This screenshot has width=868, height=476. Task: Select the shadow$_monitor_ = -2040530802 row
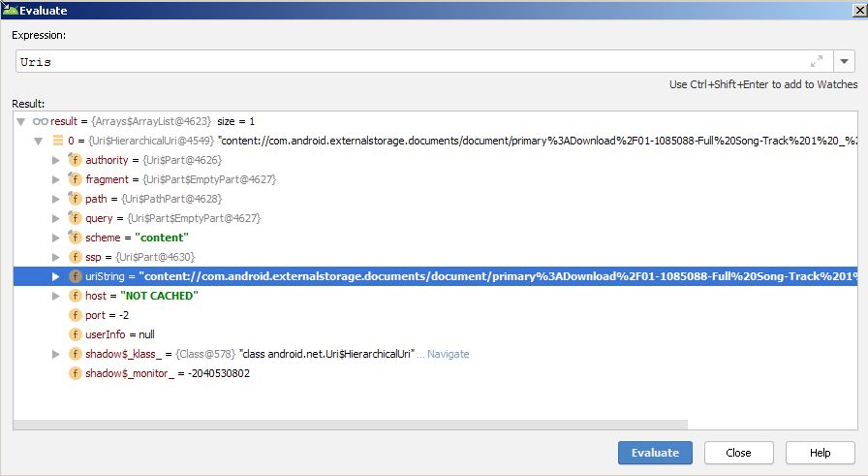[435, 373]
